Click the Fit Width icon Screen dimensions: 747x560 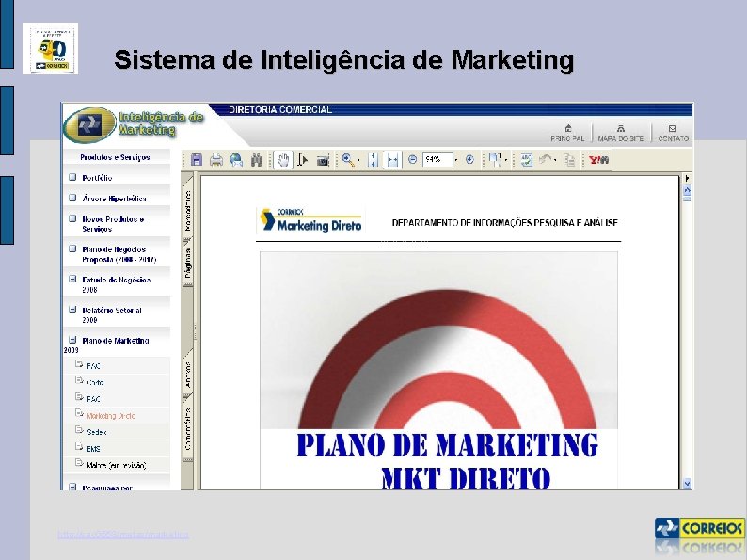pos(392,160)
